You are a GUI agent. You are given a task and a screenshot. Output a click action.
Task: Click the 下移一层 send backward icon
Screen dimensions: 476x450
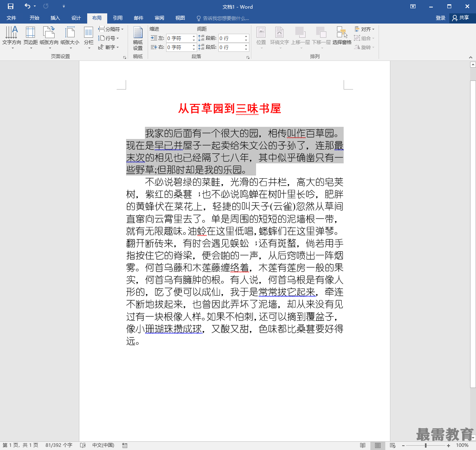321,38
